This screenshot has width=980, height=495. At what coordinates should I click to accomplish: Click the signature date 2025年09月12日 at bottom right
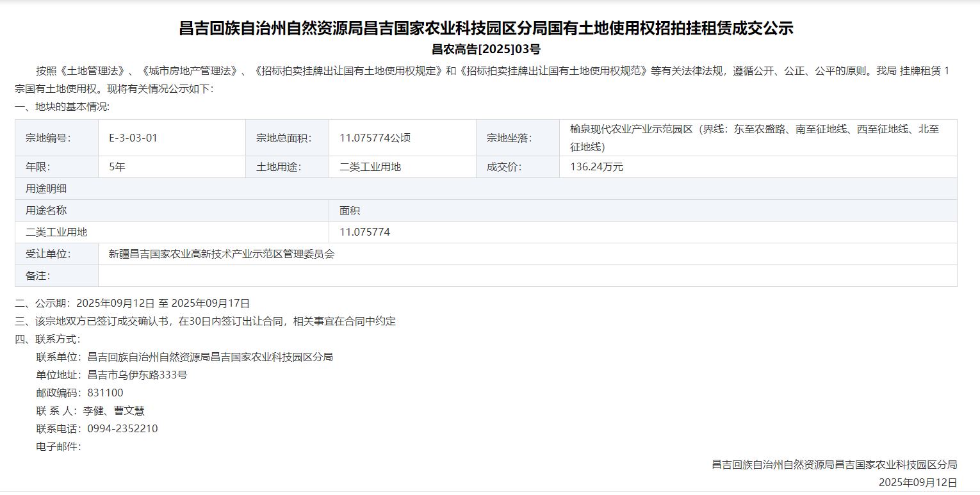pos(917,482)
